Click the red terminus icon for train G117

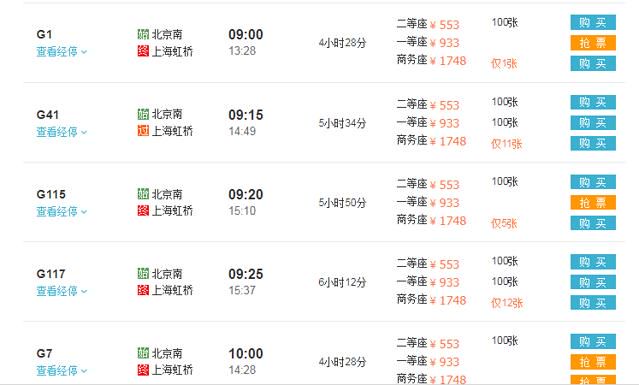pyautogui.click(x=143, y=290)
